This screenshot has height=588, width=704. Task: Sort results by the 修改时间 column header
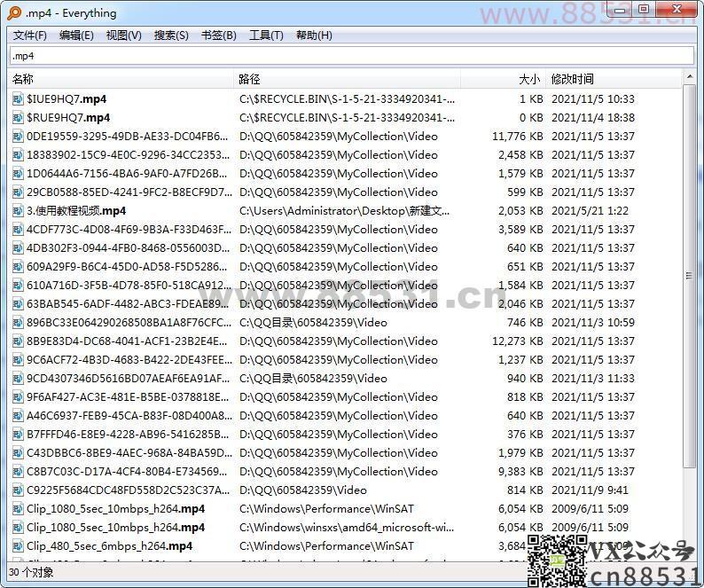[x=614, y=80]
